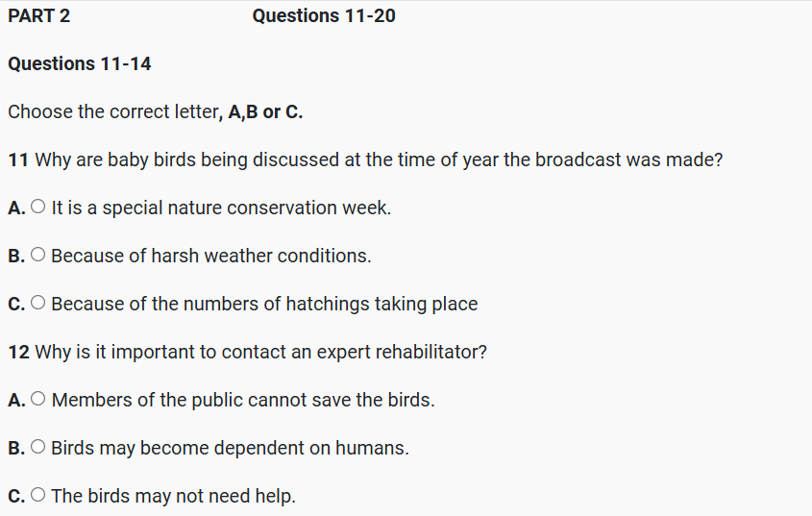Select radio button for 'special nature conservation week'
812x516 pixels.
(37, 208)
